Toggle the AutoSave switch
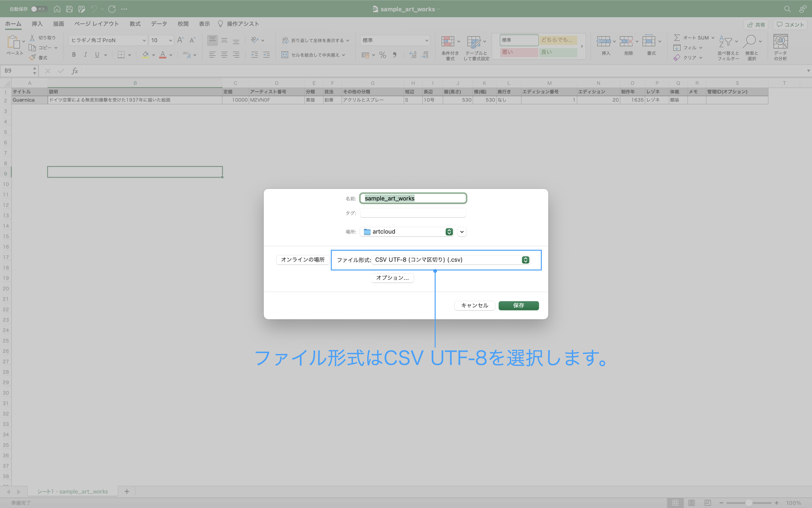 (39, 9)
